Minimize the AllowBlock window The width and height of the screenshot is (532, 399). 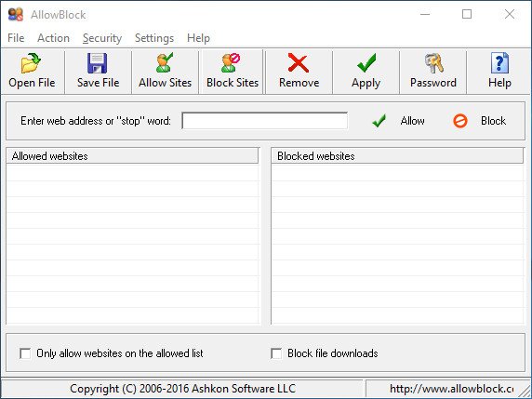click(425, 14)
